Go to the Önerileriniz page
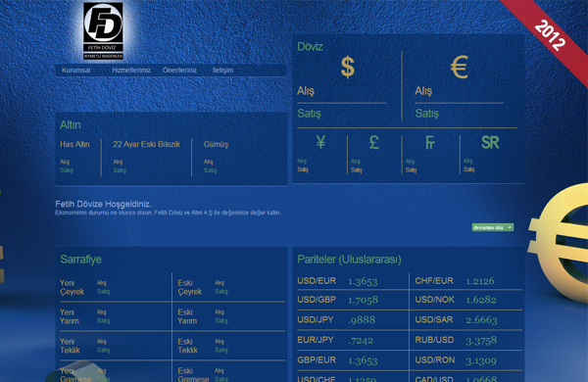The width and height of the screenshot is (588, 382). [179, 71]
